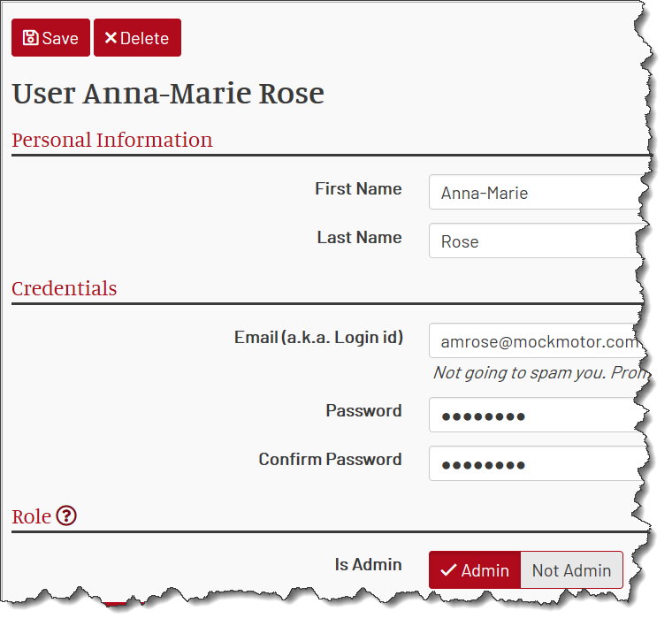Click the User Anna-Marie Rose page title
672x626 pixels.
pos(168,94)
